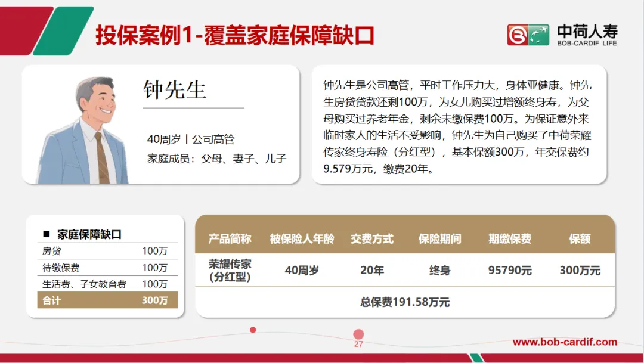Select the 20年 payment term cell
Image resolution: width=644 pixels, height=363 pixels.
(372, 270)
